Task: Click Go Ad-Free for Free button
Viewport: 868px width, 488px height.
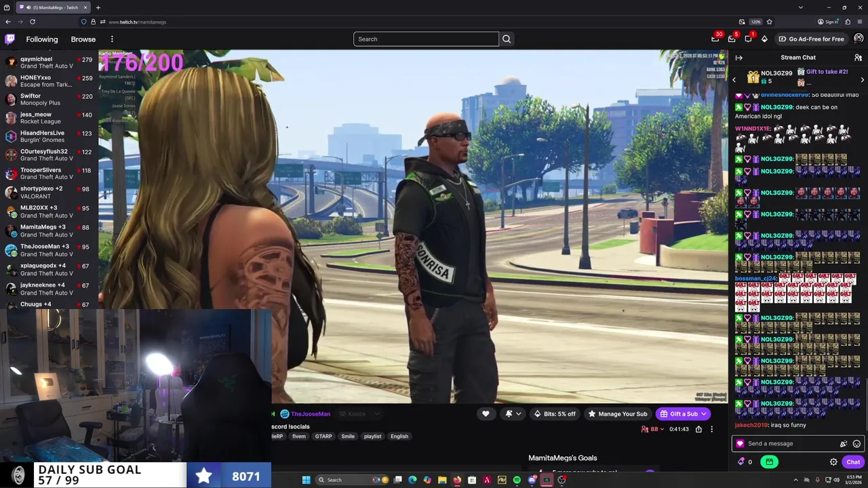Action: tap(812, 39)
